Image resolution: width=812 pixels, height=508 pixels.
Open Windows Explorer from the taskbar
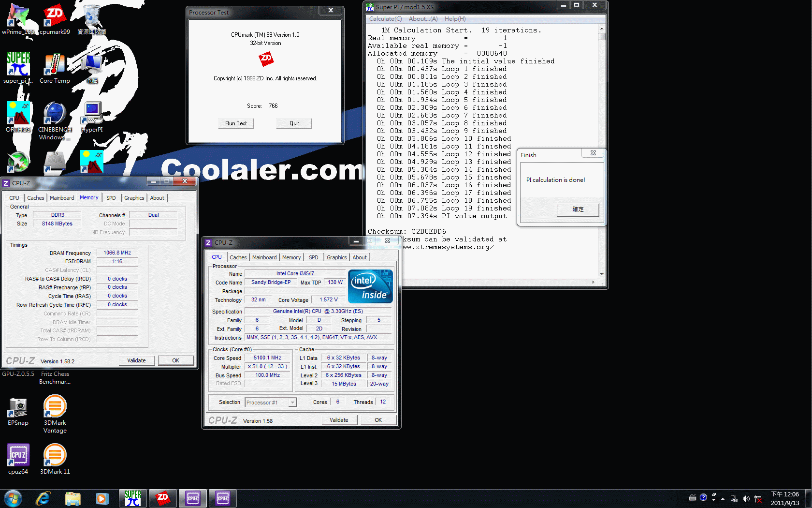tap(72, 498)
